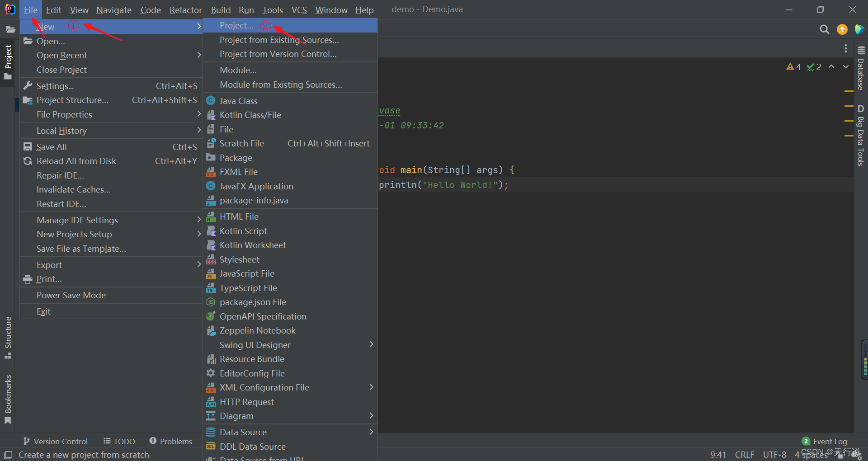Click the orange IDE update arrow icon
The image size is (868, 461).
pos(842,29)
